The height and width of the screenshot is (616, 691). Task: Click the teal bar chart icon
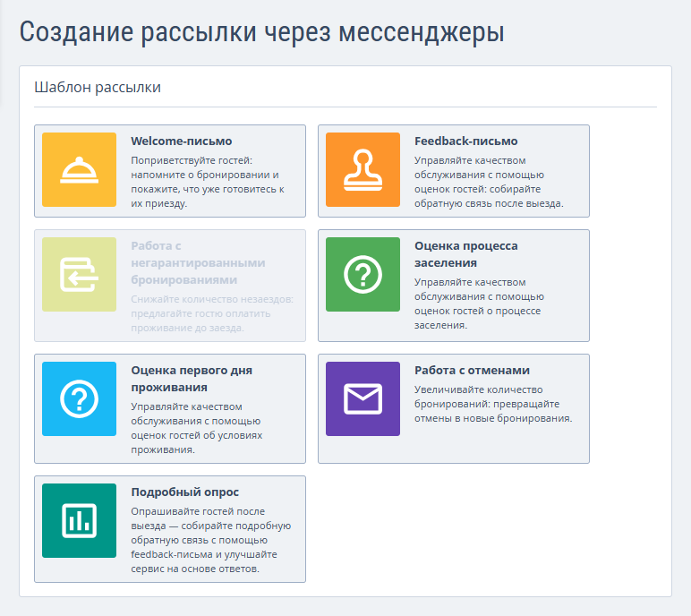(80, 521)
